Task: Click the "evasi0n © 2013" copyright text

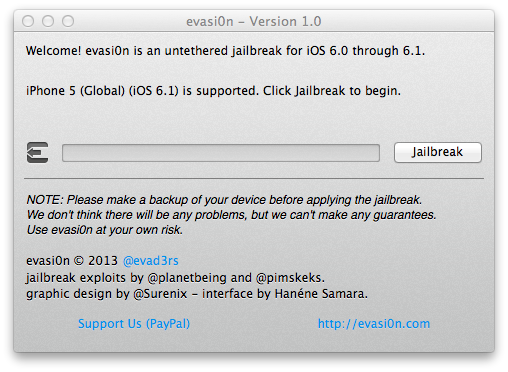Action: (72, 261)
